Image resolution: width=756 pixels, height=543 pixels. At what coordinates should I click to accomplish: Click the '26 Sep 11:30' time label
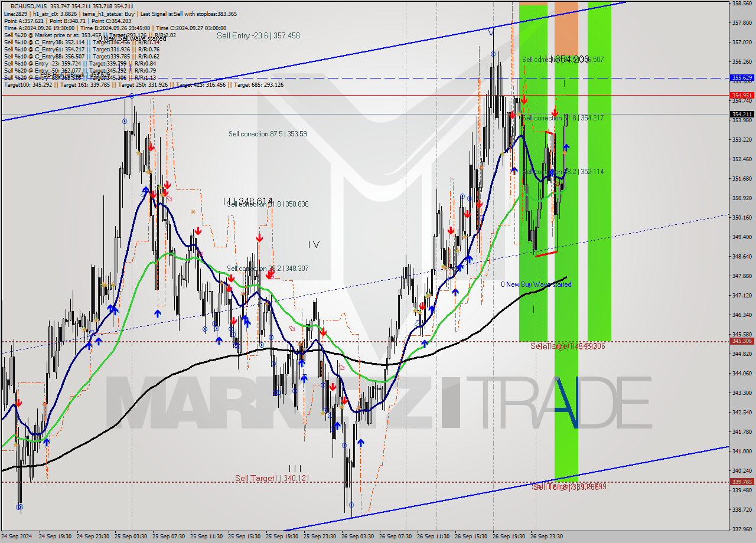tap(434, 537)
